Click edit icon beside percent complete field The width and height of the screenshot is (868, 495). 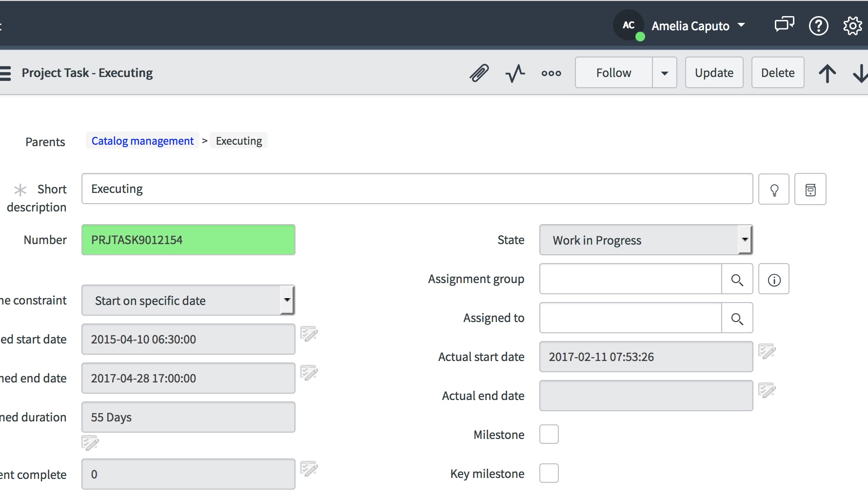[x=309, y=469]
